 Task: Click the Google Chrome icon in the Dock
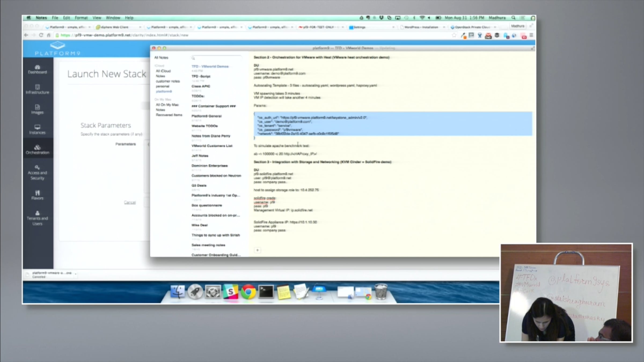[x=248, y=292]
